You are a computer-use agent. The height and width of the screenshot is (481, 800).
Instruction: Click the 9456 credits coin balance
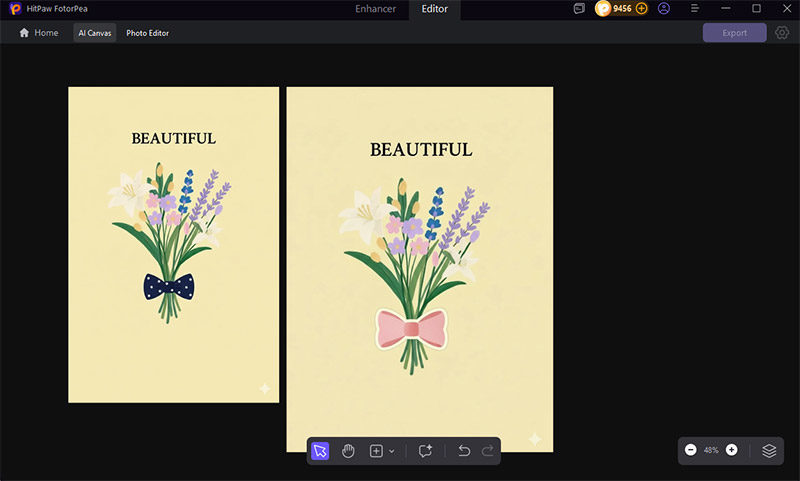tap(615, 9)
